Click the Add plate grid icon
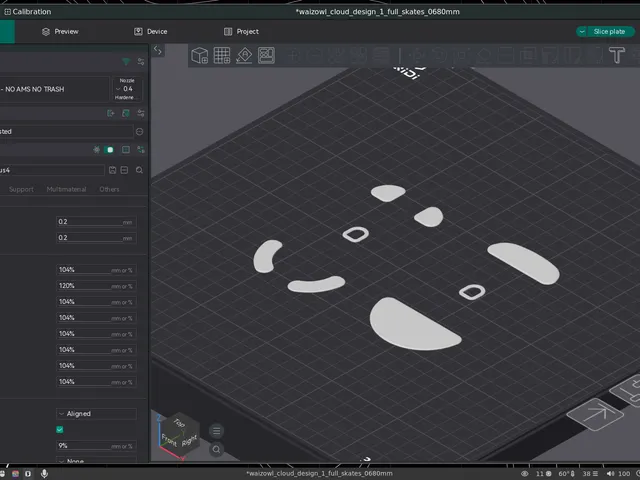 [222, 56]
